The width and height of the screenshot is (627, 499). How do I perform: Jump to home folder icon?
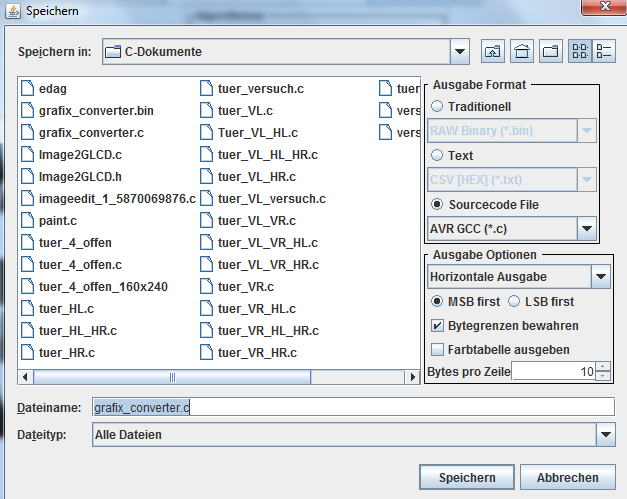click(x=522, y=52)
